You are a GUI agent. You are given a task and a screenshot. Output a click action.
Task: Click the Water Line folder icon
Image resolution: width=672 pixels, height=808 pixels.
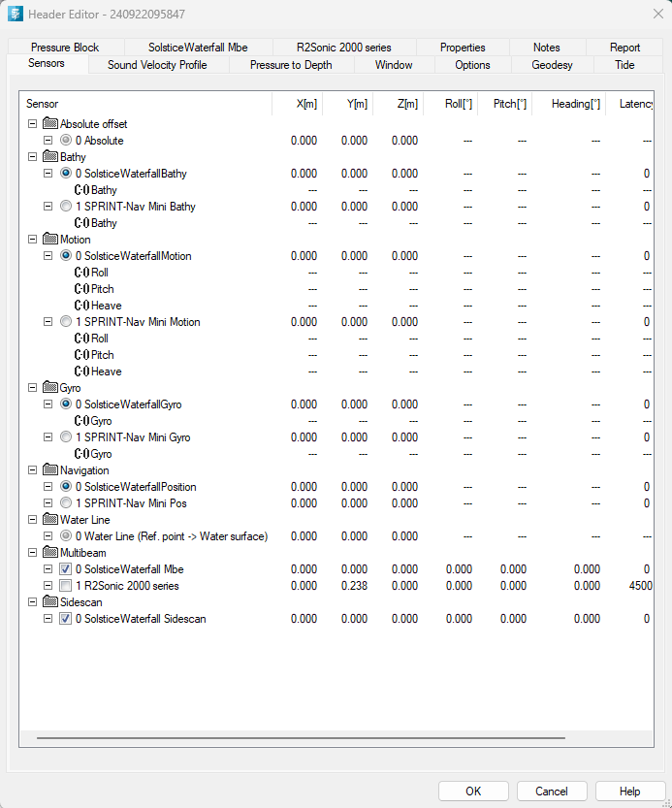coord(50,520)
